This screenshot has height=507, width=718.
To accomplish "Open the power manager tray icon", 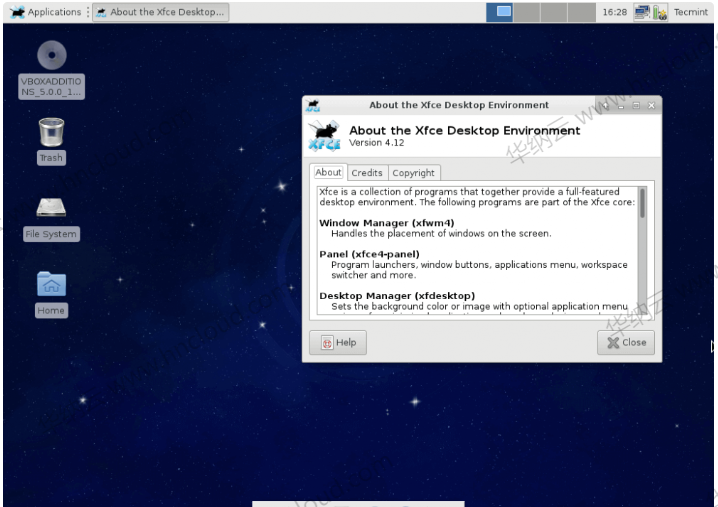I will pyautogui.click(x=659, y=12).
